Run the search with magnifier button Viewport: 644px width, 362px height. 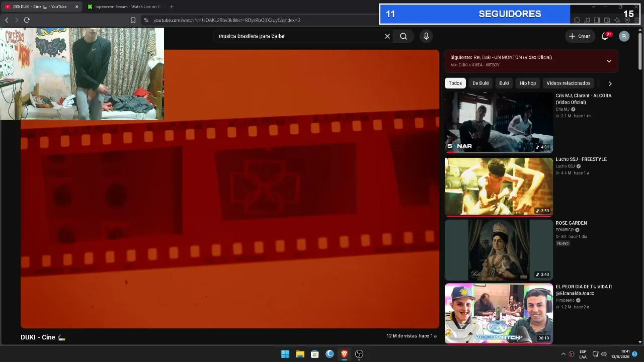tap(404, 36)
